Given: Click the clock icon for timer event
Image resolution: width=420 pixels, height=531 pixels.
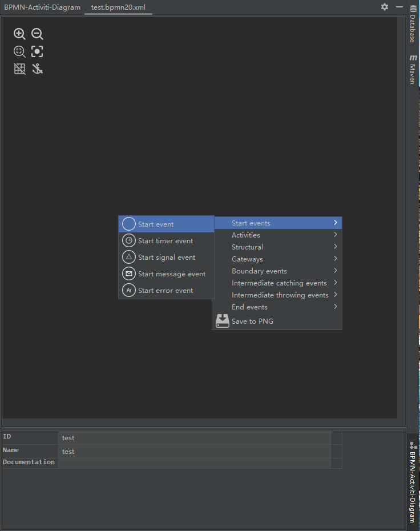Looking at the screenshot, I should [129, 240].
